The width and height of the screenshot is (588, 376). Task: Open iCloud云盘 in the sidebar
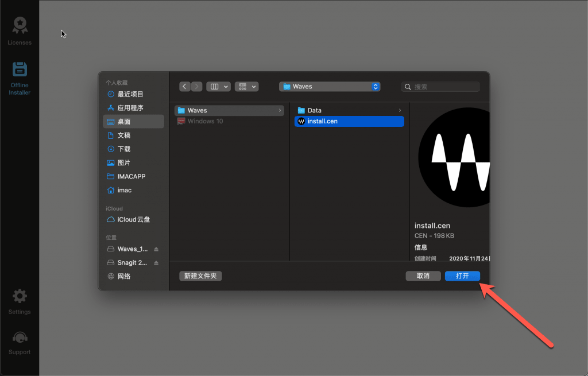133,220
